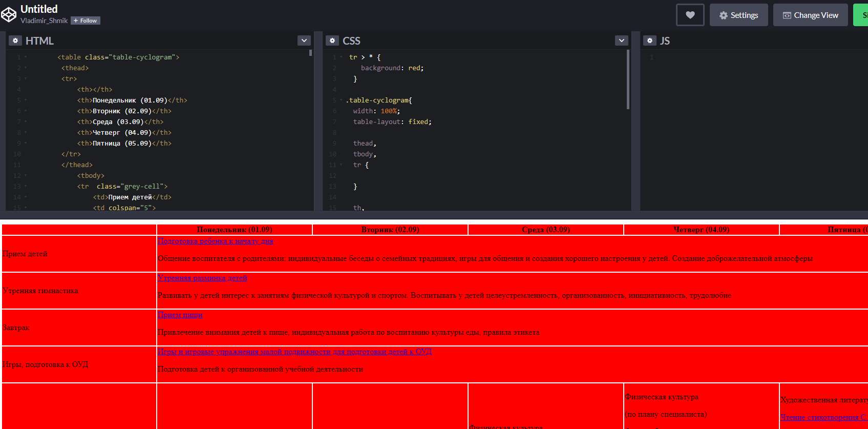
Task: Love this pen with heart icon
Action: point(690,15)
